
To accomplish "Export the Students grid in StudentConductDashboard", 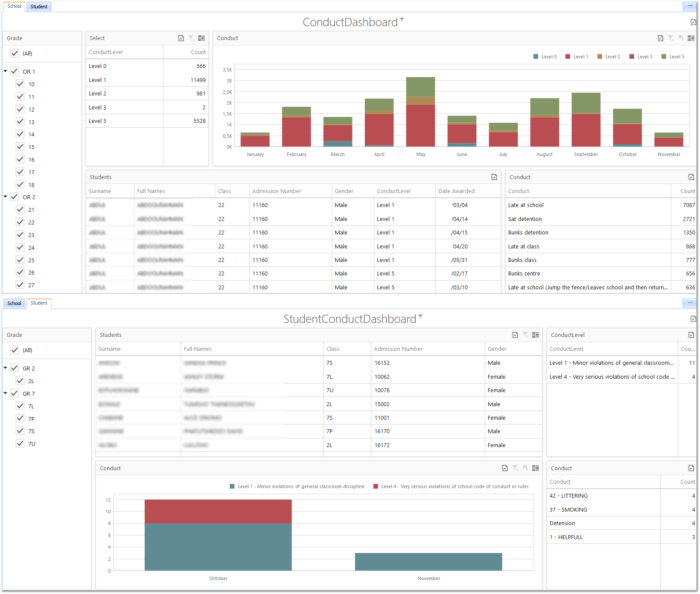I will point(515,335).
